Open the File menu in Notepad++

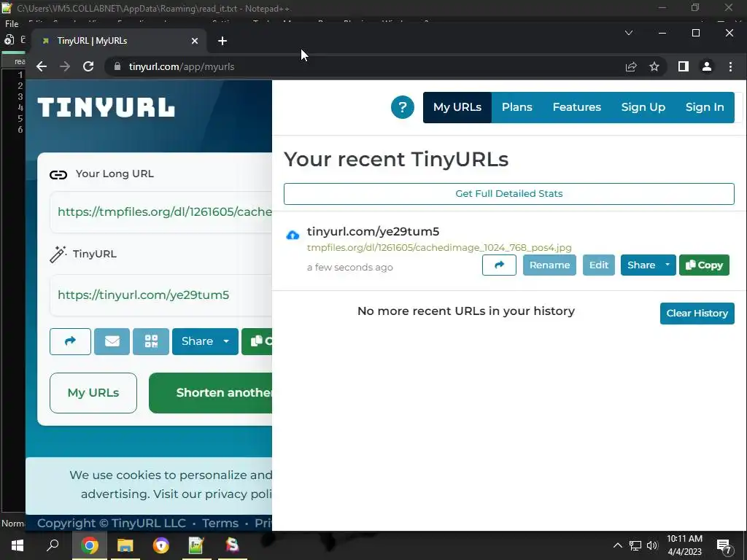pos(12,24)
